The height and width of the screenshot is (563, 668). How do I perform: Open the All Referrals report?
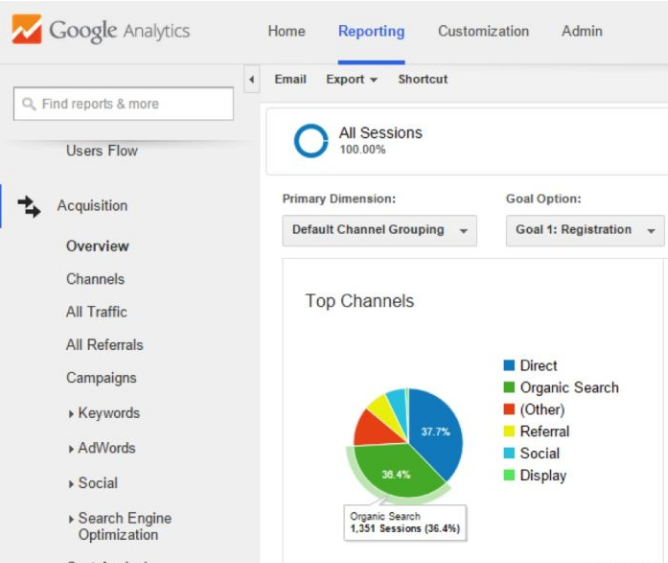click(105, 345)
